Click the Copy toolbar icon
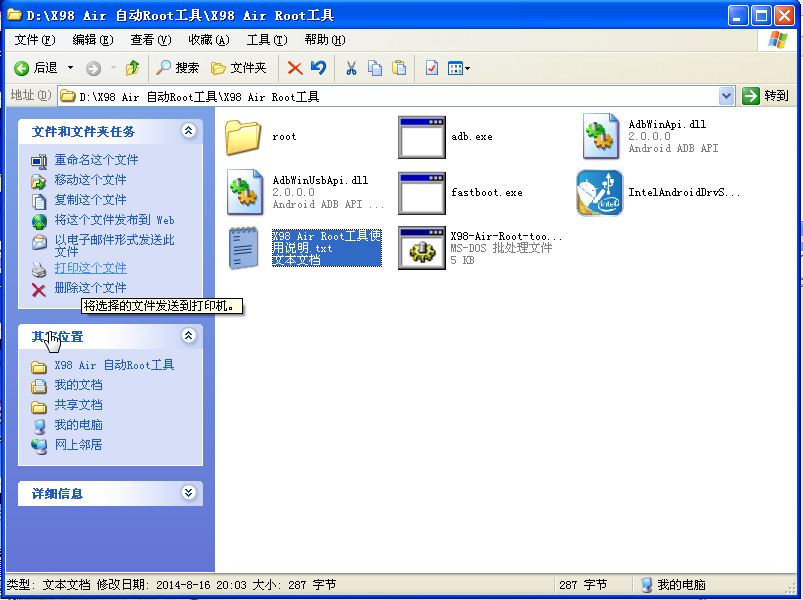 (x=375, y=68)
